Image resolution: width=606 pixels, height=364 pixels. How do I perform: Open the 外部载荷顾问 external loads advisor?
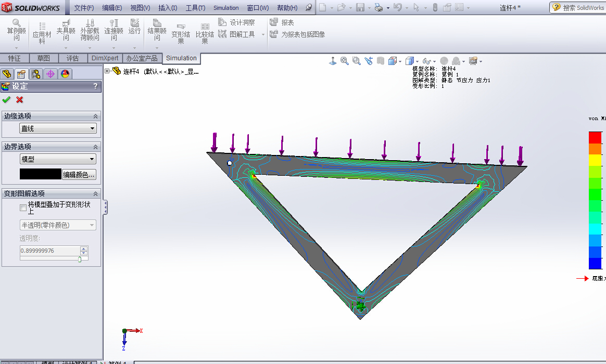pos(90,30)
